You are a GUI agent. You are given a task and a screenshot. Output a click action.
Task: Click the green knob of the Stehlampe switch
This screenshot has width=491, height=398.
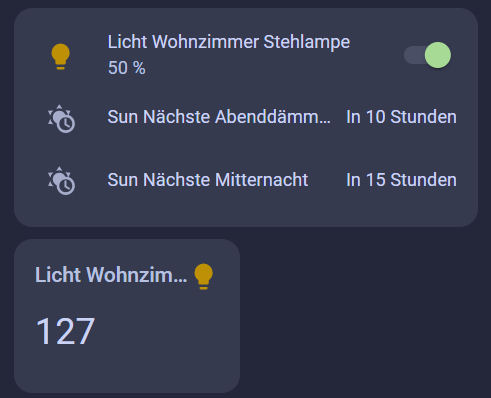point(438,55)
